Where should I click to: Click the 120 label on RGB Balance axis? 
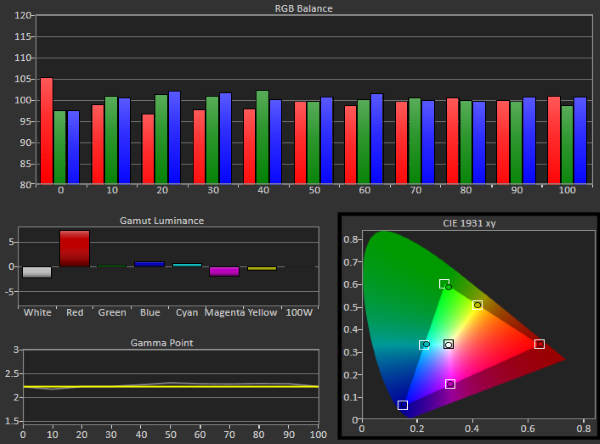click(x=23, y=15)
